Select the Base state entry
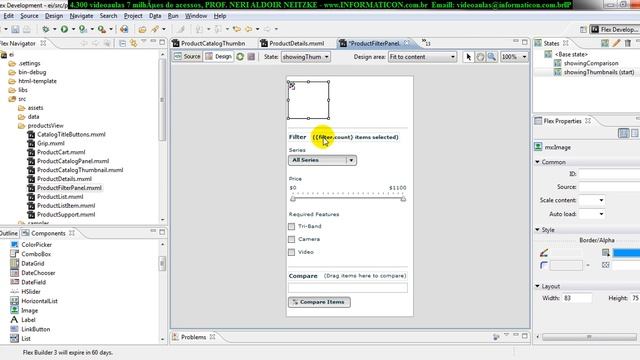 pyautogui.click(x=571, y=54)
